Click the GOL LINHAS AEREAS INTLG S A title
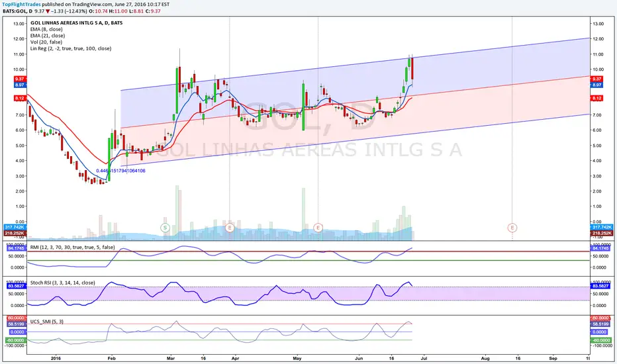The width and height of the screenshot is (617, 364). (x=76, y=23)
